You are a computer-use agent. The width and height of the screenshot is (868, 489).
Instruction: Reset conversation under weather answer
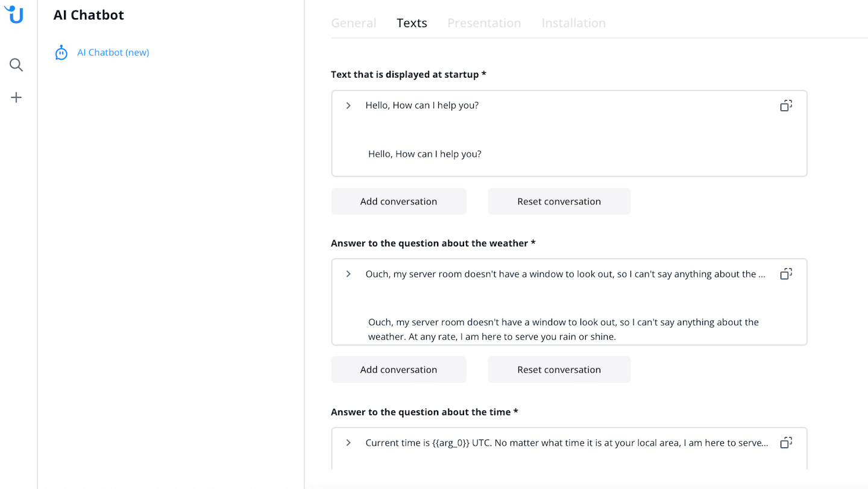(x=559, y=370)
